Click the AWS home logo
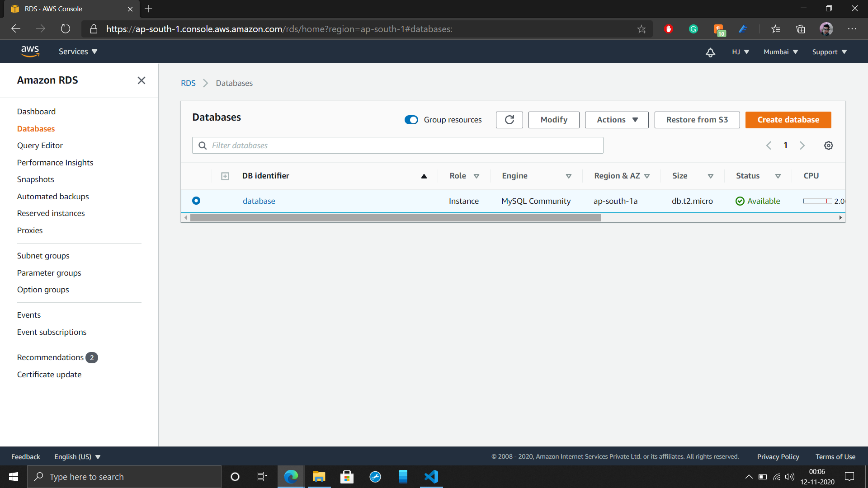868x488 pixels. [x=30, y=51]
